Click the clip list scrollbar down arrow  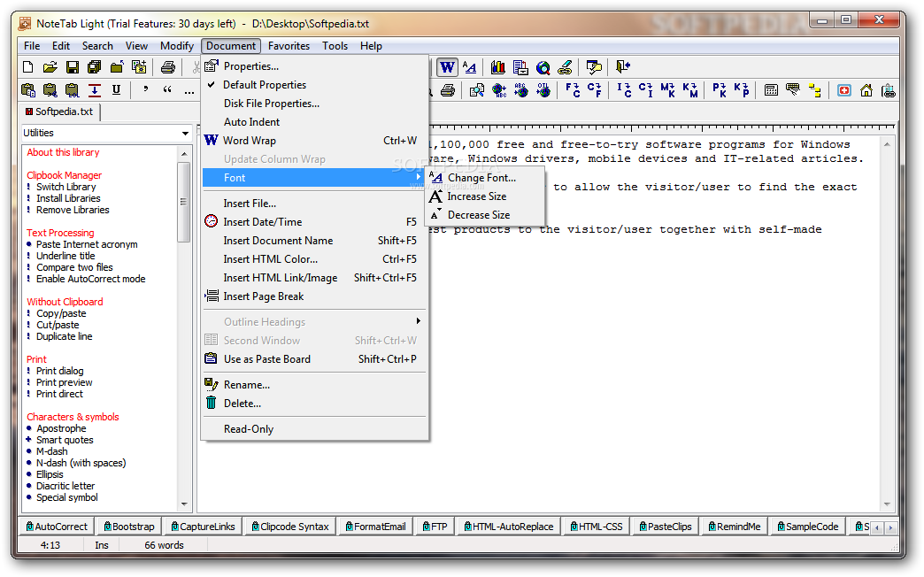click(184, 504)
